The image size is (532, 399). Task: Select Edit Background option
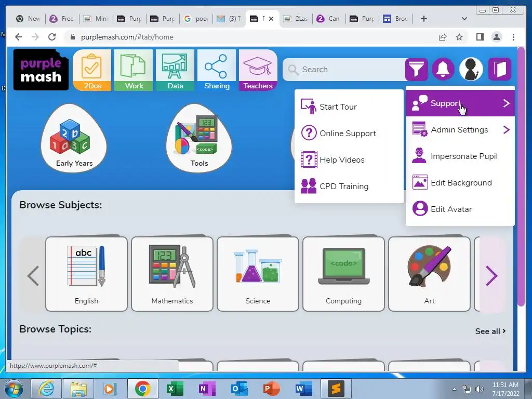pos(460,182)
